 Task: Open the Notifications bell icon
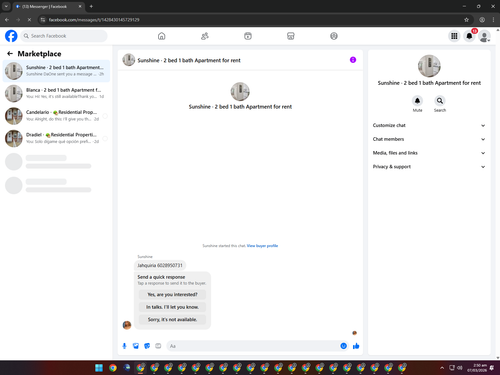click(x=469, y=36)
